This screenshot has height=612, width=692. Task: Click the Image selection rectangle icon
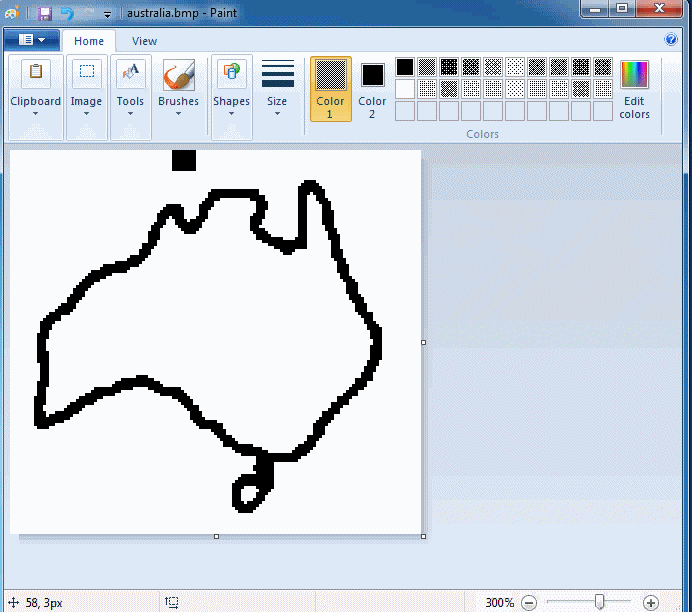pos(86,72)
